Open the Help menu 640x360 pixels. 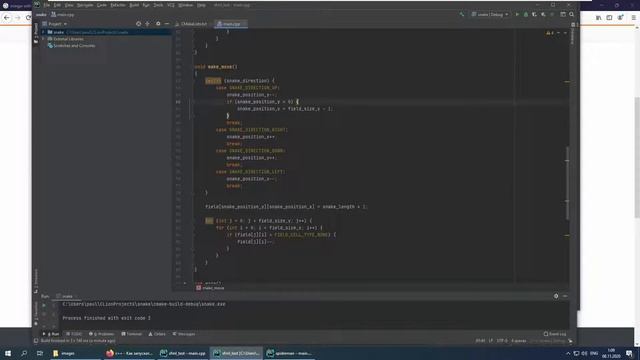coord(201,5)
